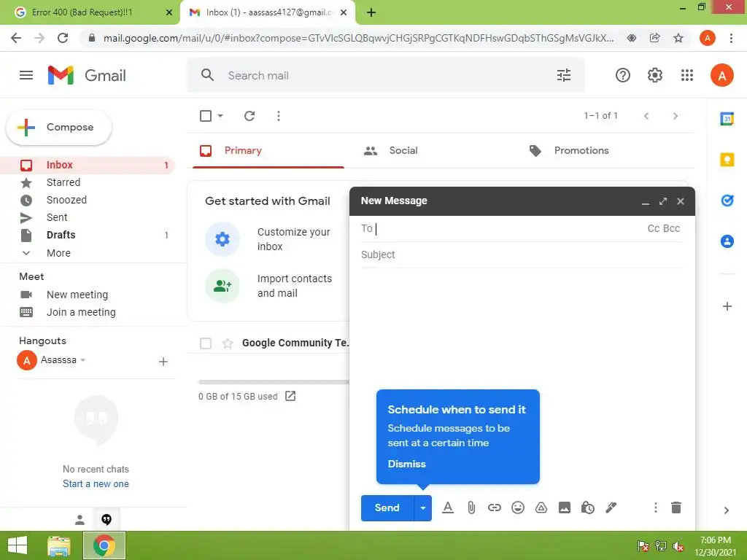The width and height of the screenshot is (747, 560).
Task: Open Google apps grid
Action: point(687,75)
